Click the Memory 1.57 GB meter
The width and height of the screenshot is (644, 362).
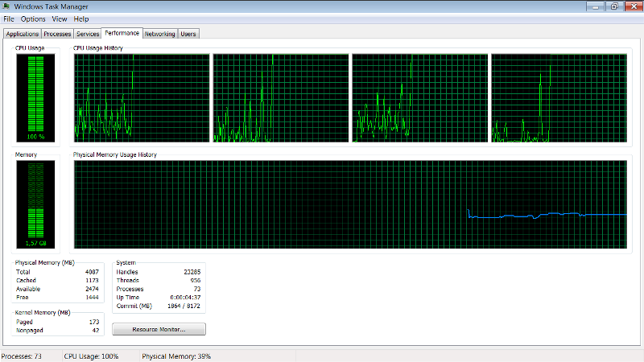click(35, 204)
